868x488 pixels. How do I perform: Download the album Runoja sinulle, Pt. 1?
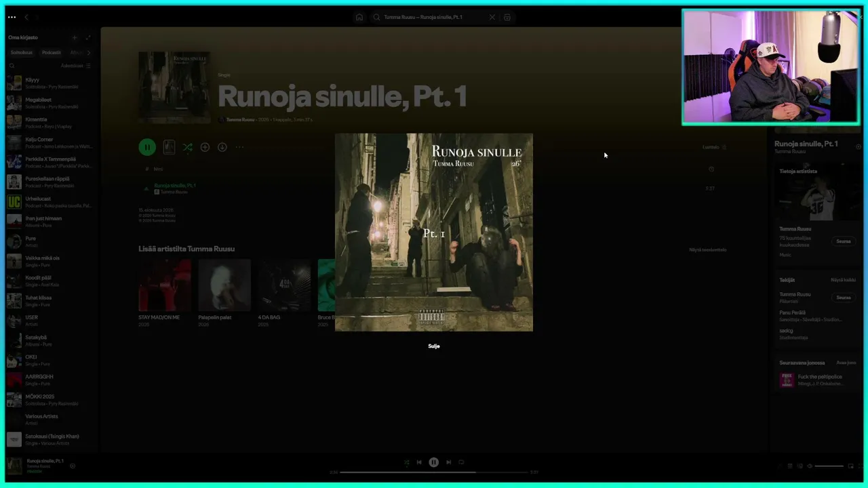coord(222,147)
